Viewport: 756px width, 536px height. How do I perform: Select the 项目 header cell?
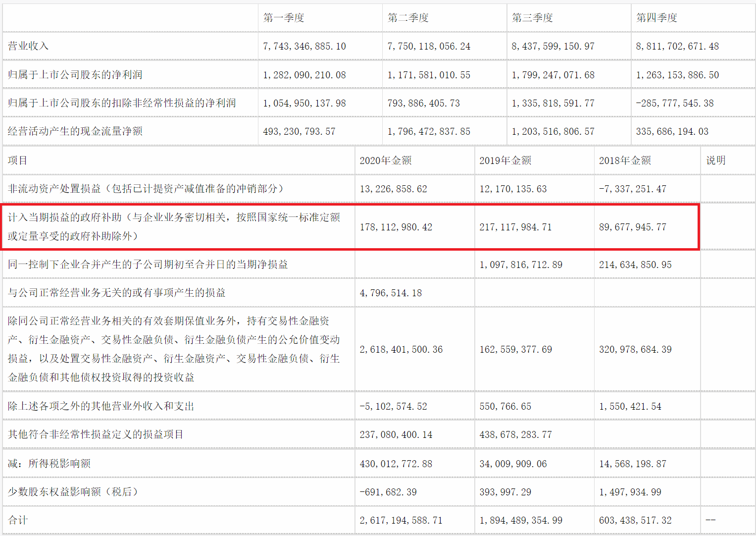(x=18, y=161)
